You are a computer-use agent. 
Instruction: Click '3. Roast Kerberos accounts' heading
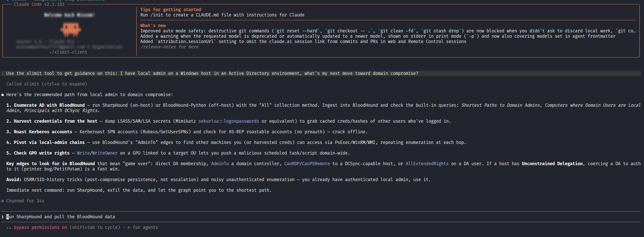click(x=39, y=132)
